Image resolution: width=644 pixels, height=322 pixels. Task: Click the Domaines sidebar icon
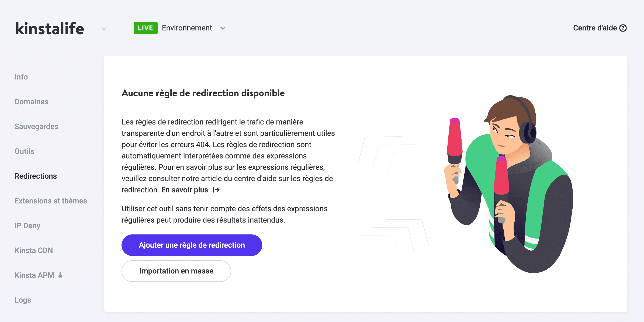pyautogui.click(x=32, y=101)
